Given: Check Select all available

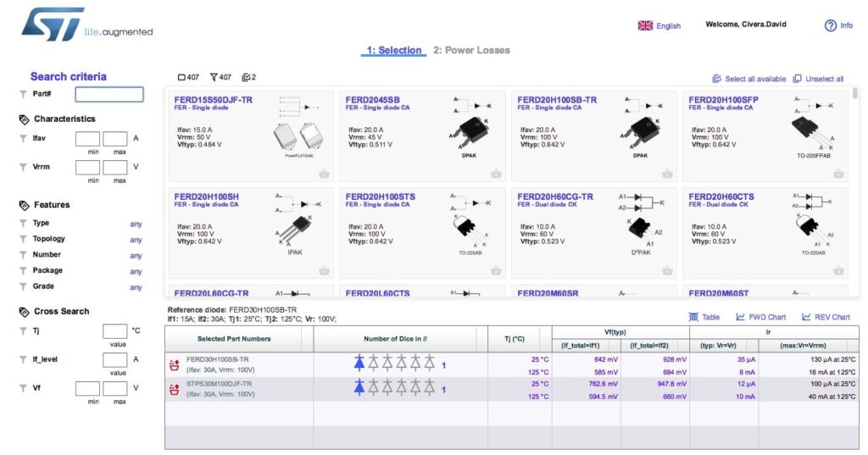Looking at the screenshot, I should 748,79.
